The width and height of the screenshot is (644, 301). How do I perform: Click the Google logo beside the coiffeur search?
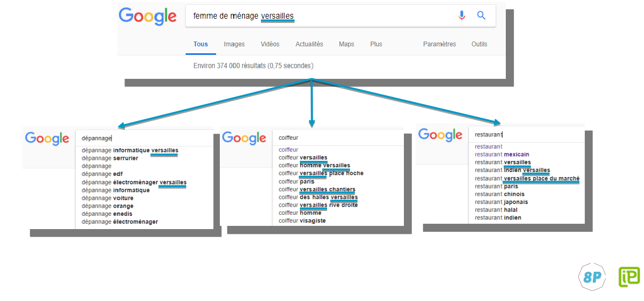244,138
